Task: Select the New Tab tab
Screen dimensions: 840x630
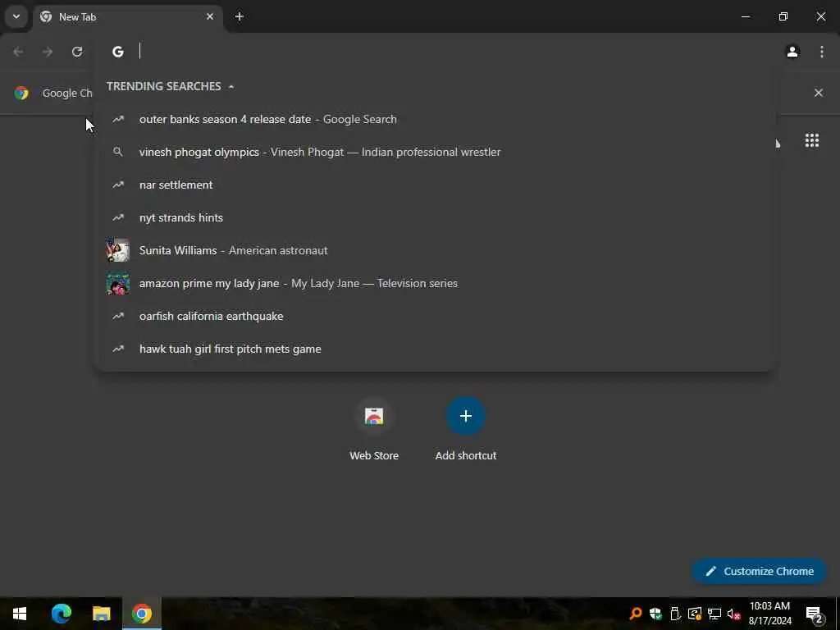Action: 127,17
